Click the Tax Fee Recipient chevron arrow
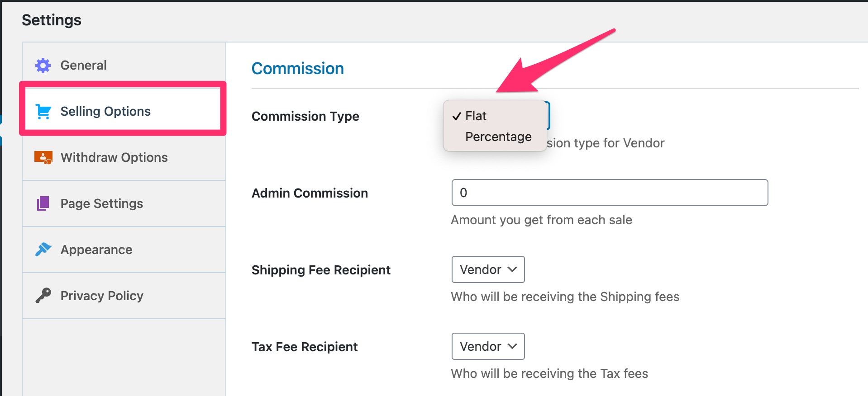The height and width of the screenshot is (396, 868). [x=512, y=346]
